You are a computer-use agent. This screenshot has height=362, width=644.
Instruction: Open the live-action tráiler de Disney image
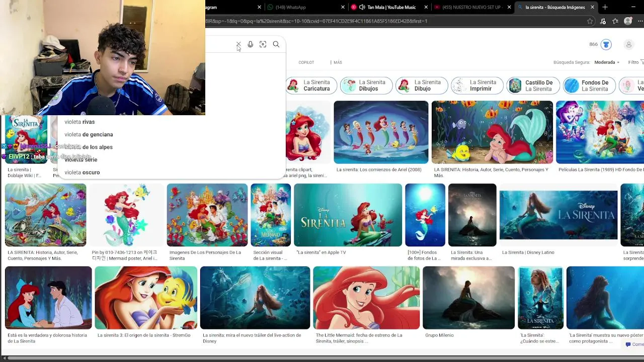point(255,298)
